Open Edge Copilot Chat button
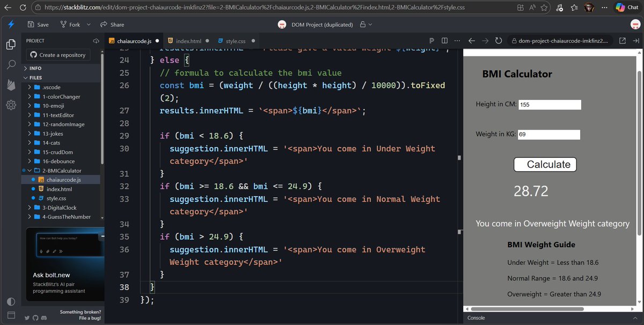This screenshot has height=325, width=644. click(x=627, y=8)
